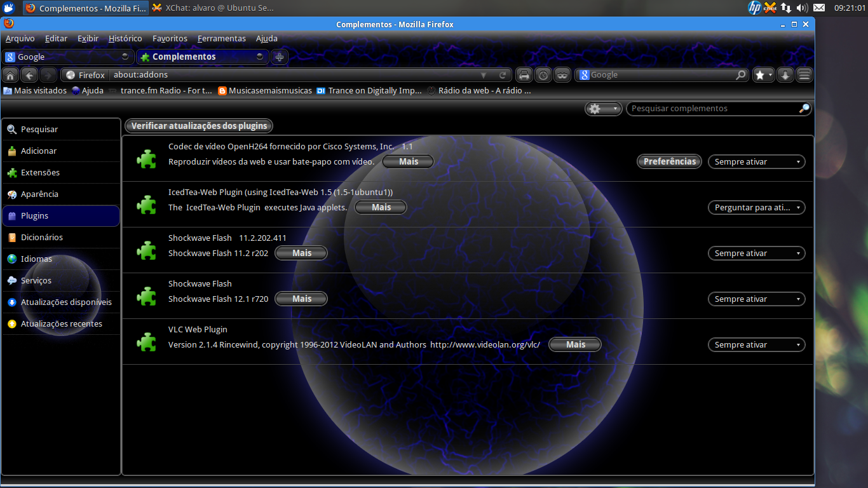Image resolution: width=868 pixels, height=488 pixels.
Task: Switch to the Google tab
Action: point(68,57)
